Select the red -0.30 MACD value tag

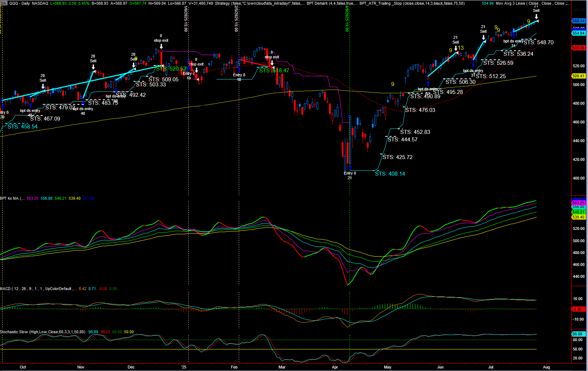578,309
